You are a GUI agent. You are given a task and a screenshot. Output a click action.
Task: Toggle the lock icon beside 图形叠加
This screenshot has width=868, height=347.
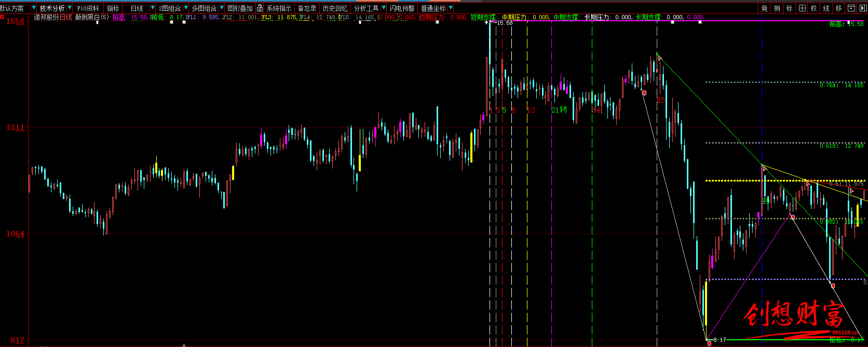260,8
